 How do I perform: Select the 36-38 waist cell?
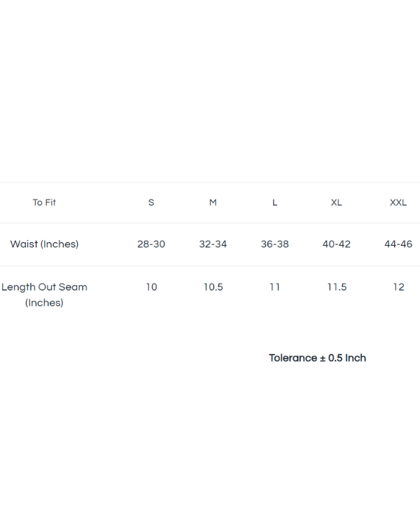point(274,244)
